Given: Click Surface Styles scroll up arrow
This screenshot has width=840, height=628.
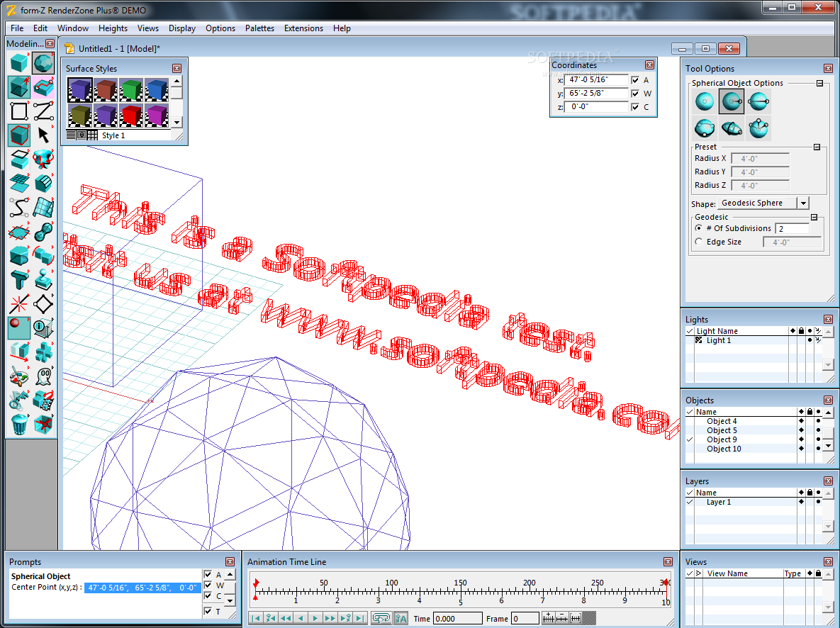Looking at the screenshot, I should (x=177, y=82).
